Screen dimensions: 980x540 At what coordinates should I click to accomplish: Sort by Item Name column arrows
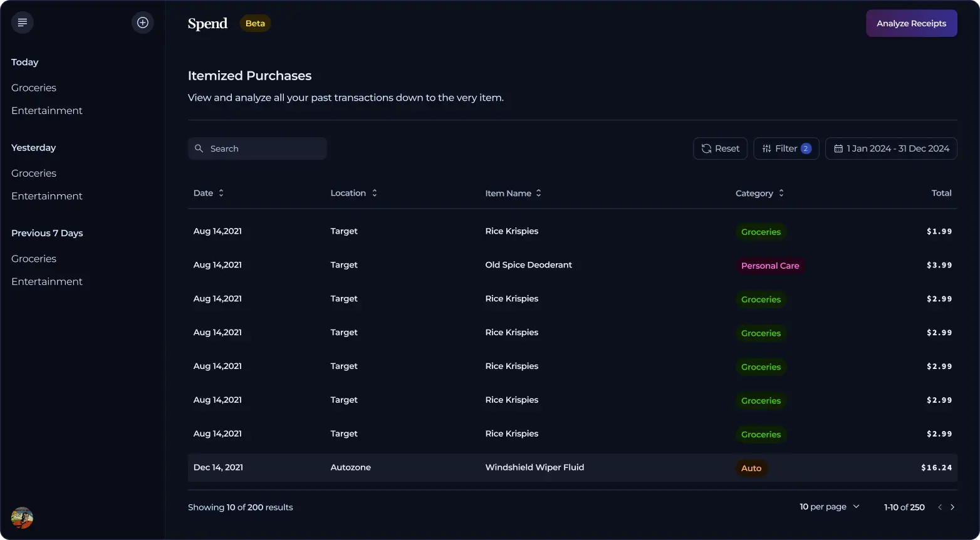(x=539, y=193)
